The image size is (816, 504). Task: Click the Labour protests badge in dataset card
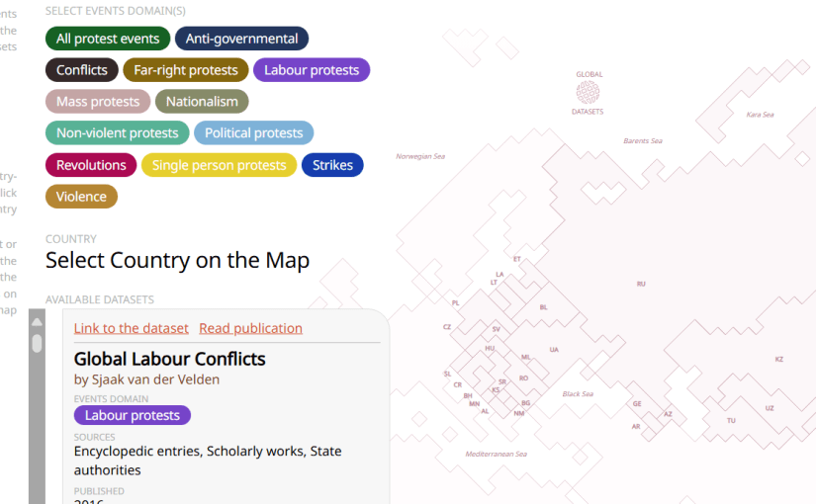click(133, 415)
